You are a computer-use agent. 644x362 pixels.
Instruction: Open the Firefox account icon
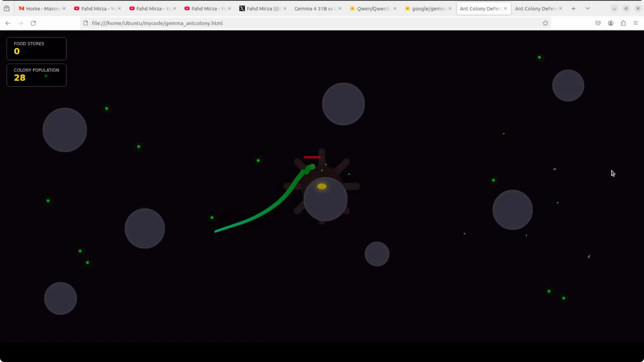point(611,23)
